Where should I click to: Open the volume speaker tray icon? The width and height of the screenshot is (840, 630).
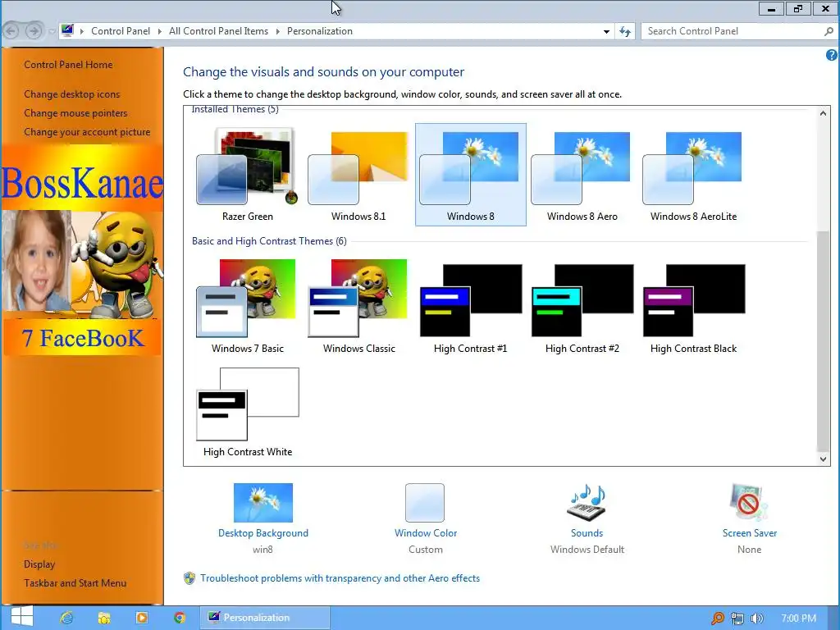point(756,619)
